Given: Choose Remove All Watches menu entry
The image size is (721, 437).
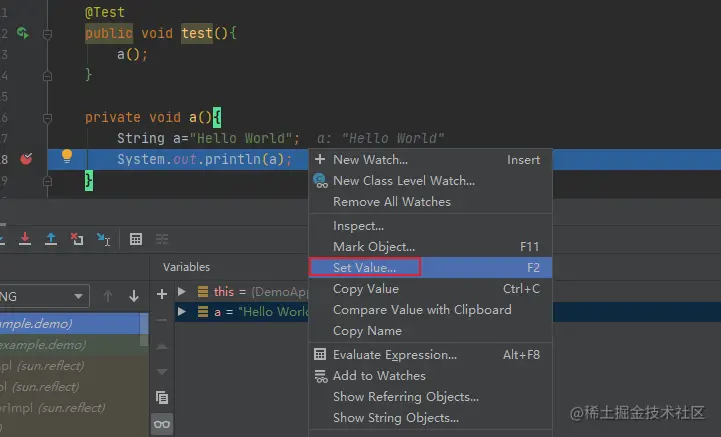Looking at the screenshot, I should [430, 202].
